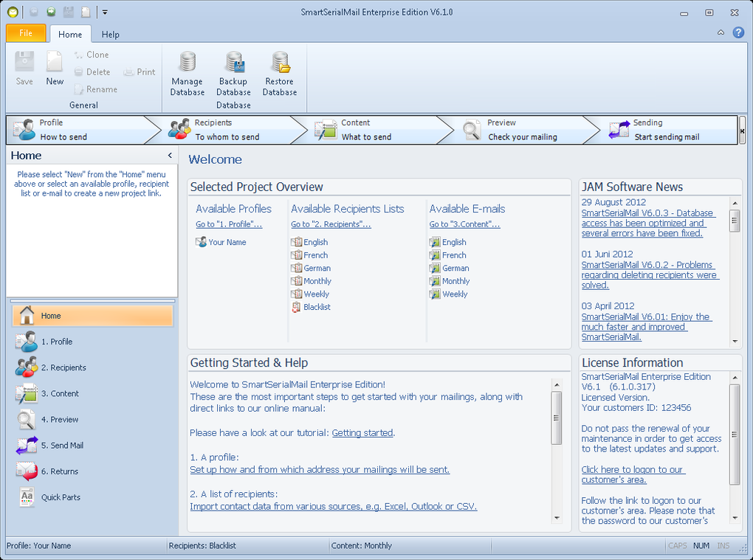Follow the Go to "2. Recipients" link
The image size is (753, 560).
[x=331, y=224]
